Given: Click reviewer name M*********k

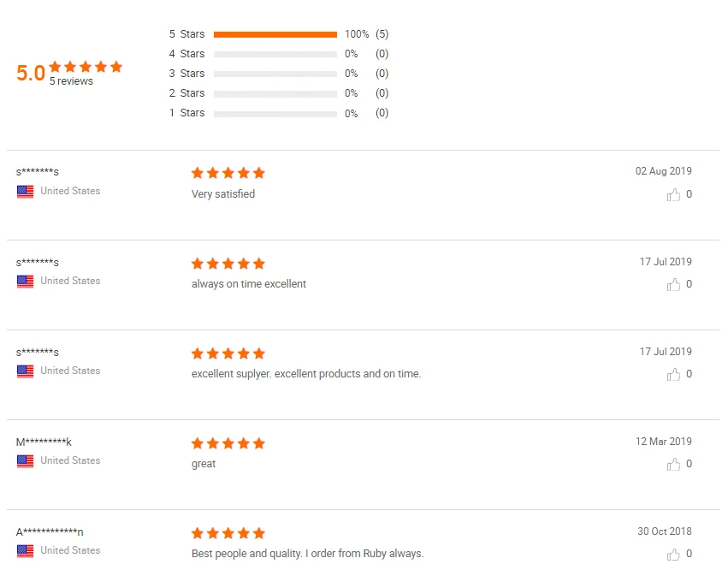Looking at the screenshot, I should click(x=44, y=442).
